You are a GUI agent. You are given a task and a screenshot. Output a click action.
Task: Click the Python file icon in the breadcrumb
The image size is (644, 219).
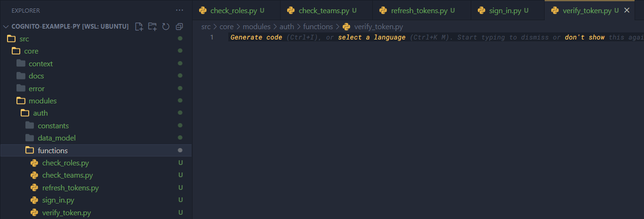coord(346,27)
